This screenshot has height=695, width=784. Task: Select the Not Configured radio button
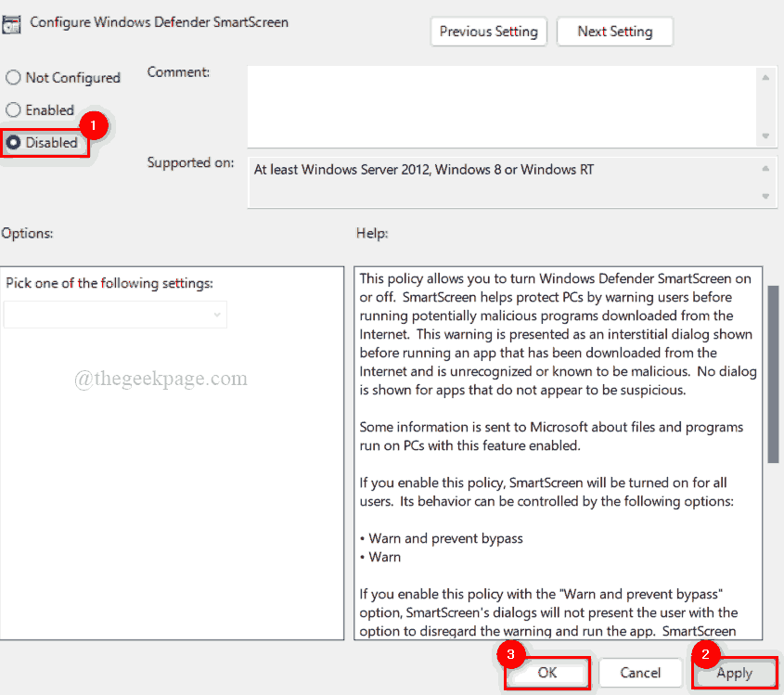(x=13, y=78)
